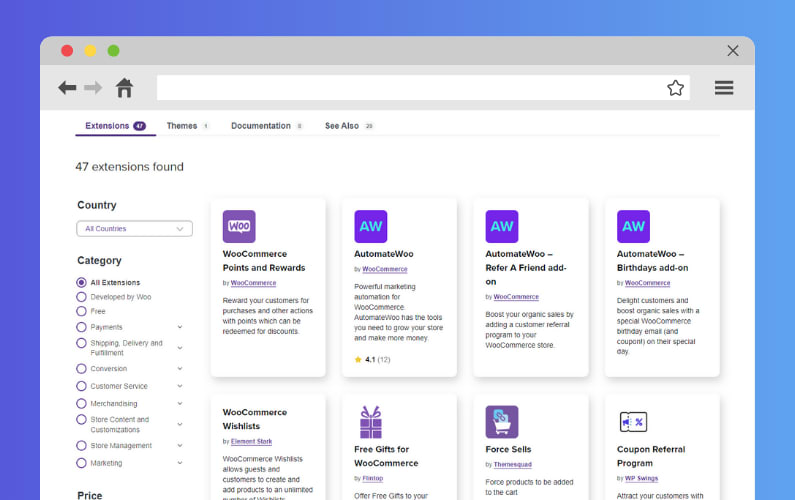Click the AW logo on Refer A Friend card
This screenshot has width=795, height=500.
(502, 226)
